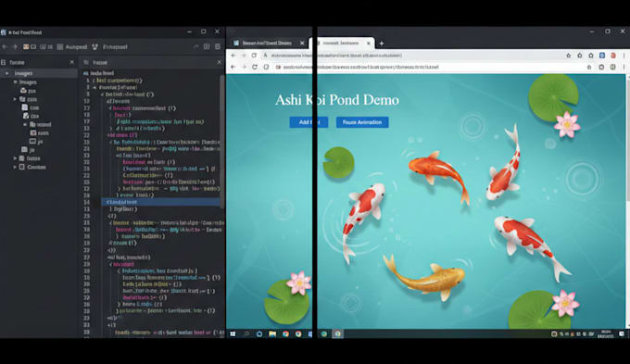Close the Fazae editor tab
This screenshot has height=364, width=630.
(219, 62)
